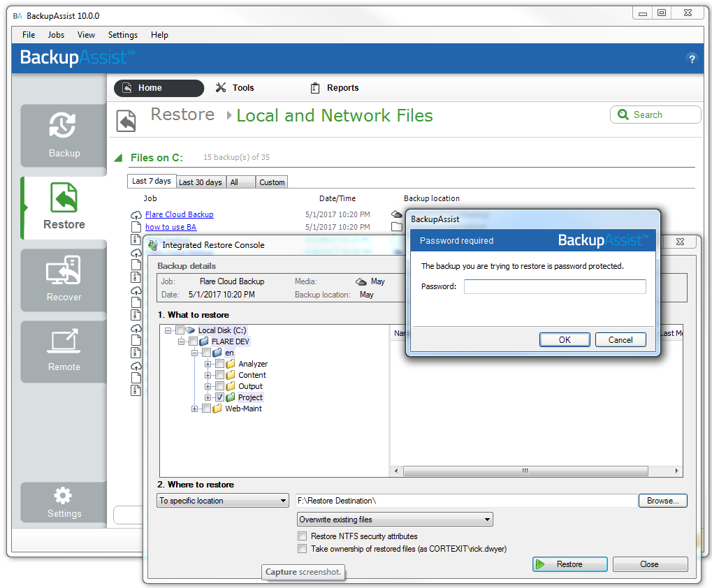Collapse the Local Disk (C:) tree node

pyautogui.click(x=168, y=331)
